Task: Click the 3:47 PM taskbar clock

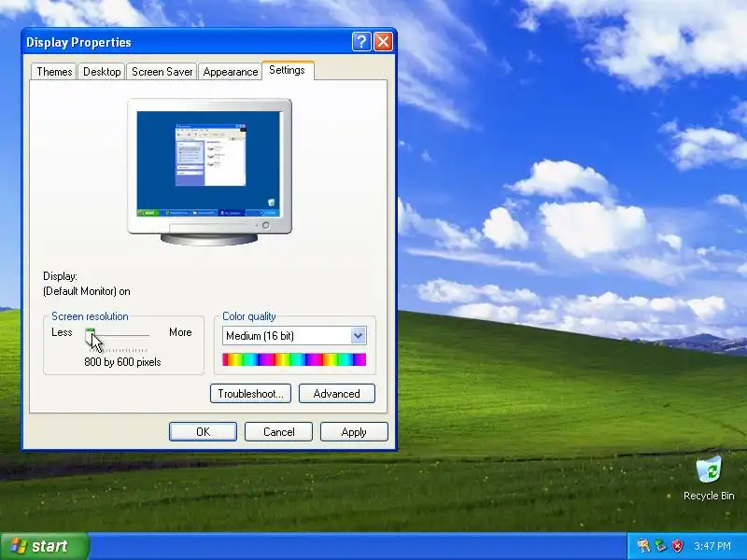Action: pos(712,546)
